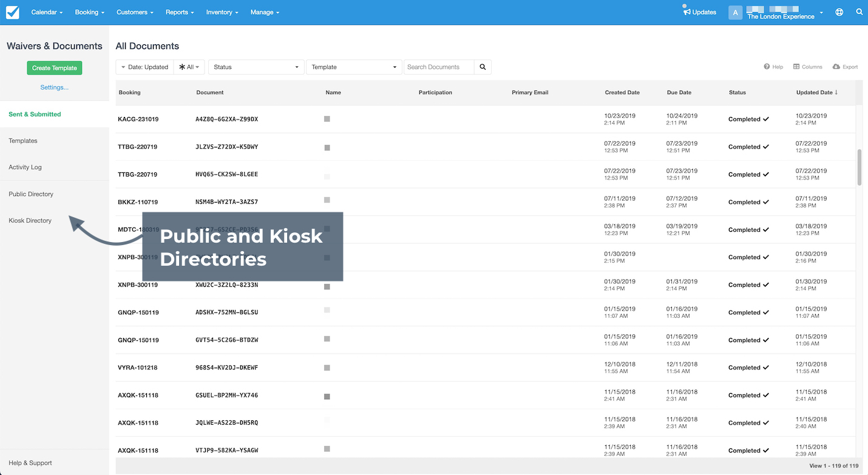Sort by the Booking column header
The image size is (868, 475).
pos(129,93)
